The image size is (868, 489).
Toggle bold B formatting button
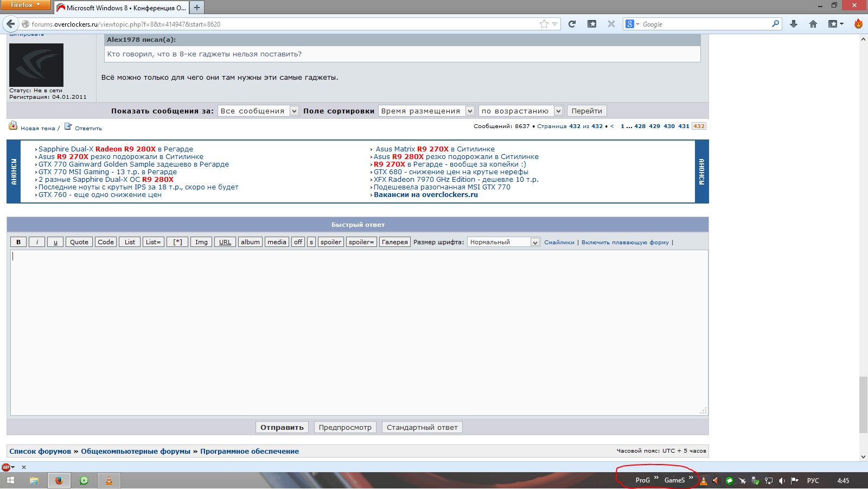coord(18,242)
